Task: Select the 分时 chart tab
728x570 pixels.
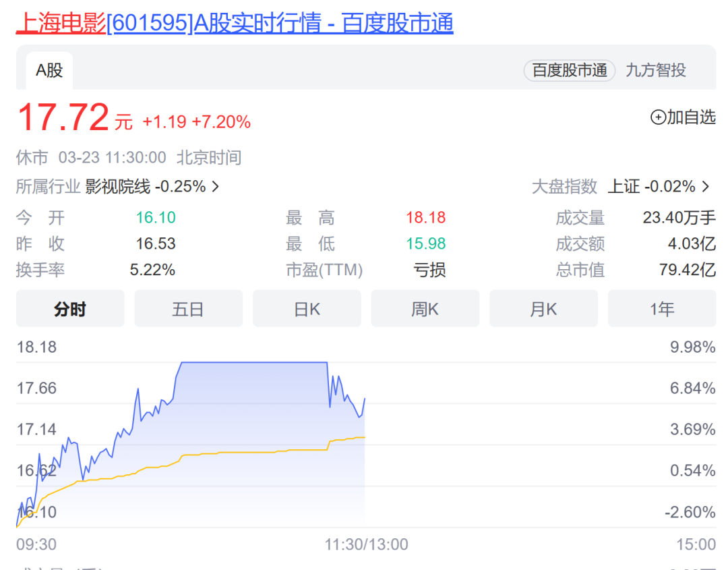Action: click(x=70, y=308)
